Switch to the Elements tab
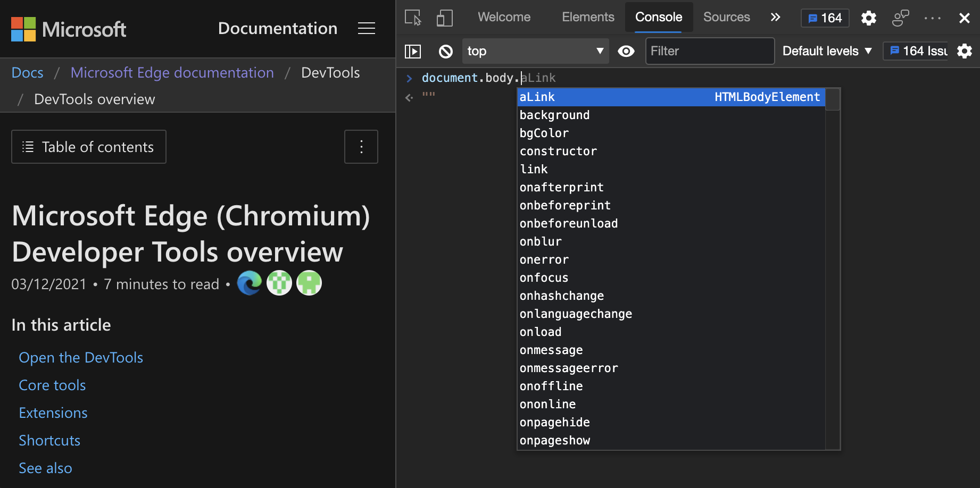 pyautogui.click(x=588, y=17)
